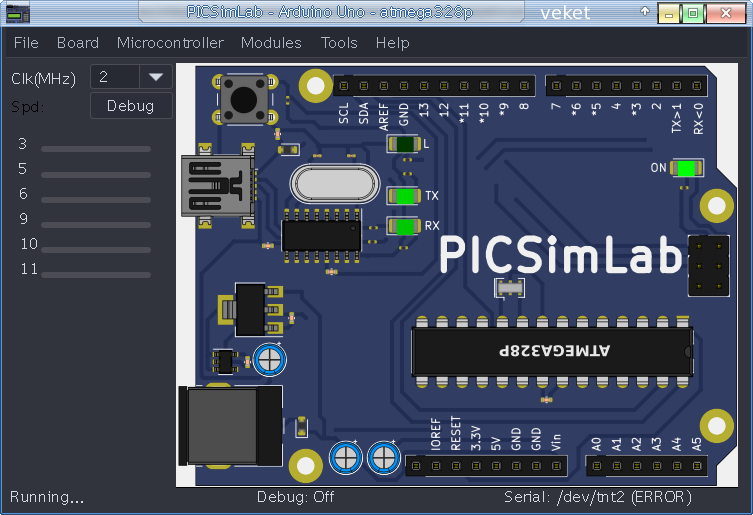This screenshot has height=515, width=753.
Task: Click the pin 13 header socket
Action: (424, 86)
